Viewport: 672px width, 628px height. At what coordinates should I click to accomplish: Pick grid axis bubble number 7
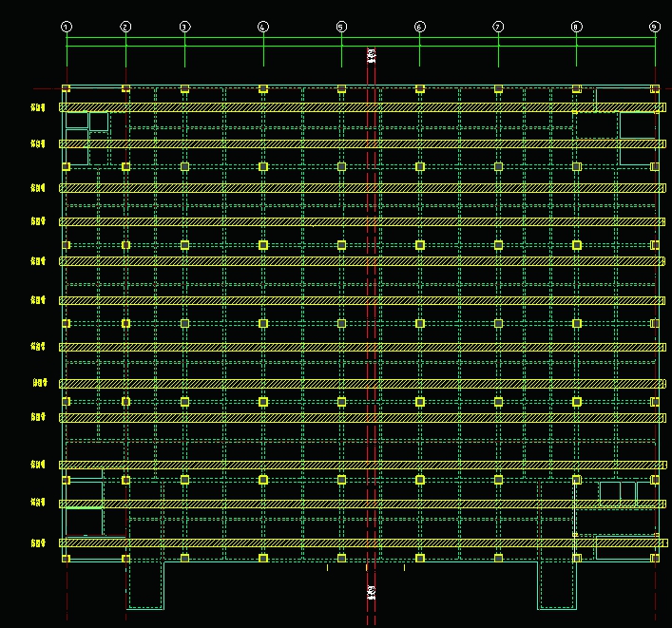[498, 27]
